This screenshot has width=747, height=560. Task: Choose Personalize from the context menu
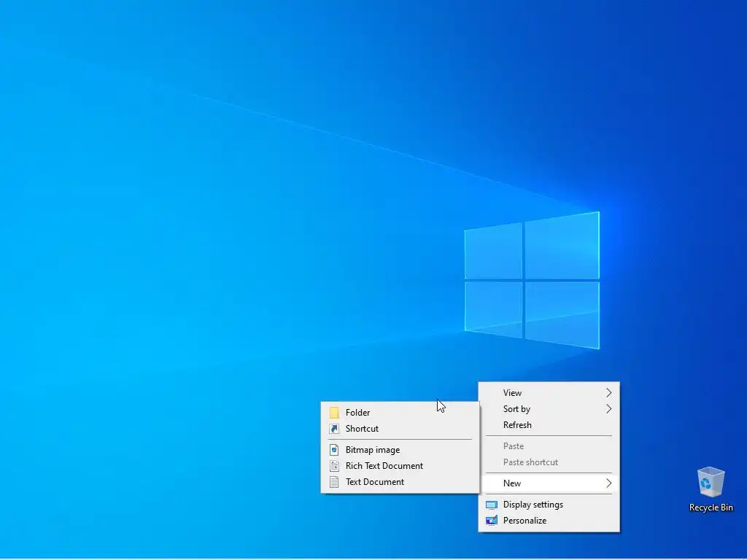549,521
